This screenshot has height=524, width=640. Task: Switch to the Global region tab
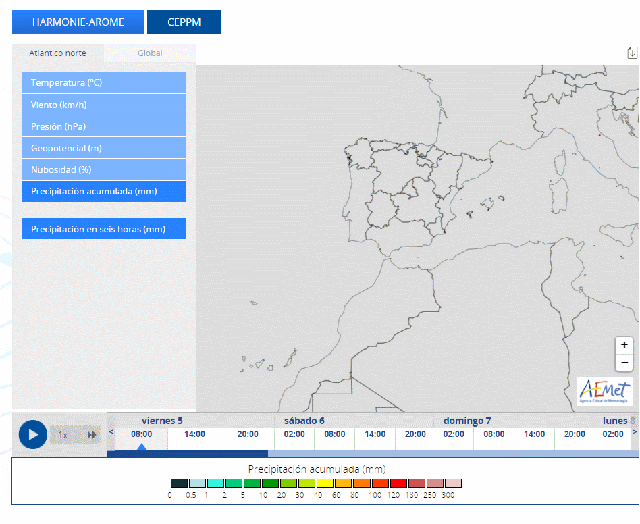click(150, 53)
